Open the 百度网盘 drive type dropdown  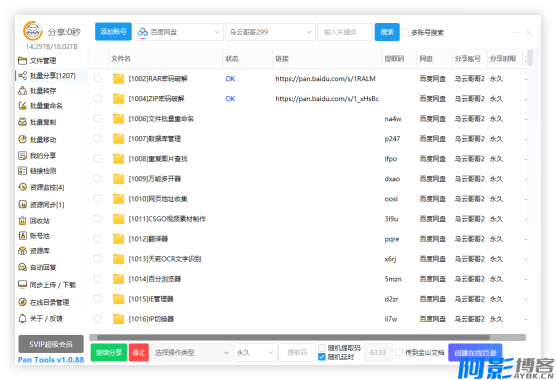pyautogui.click(x=179, y=32)
